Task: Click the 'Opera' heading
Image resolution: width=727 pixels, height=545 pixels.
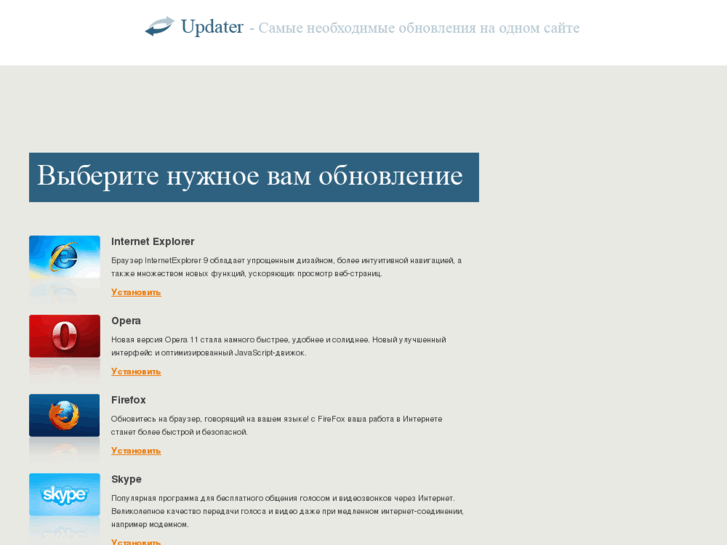Action: coord(126,321)
